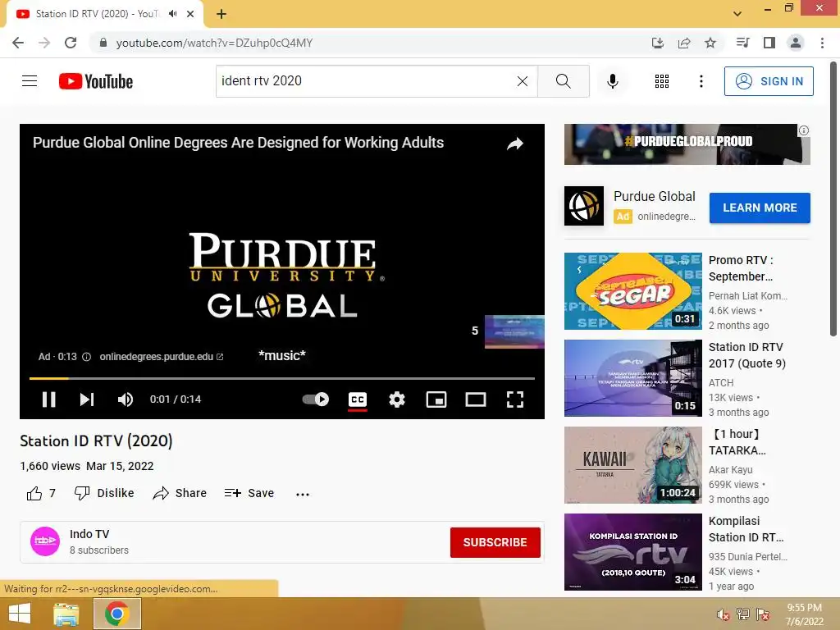This screenshot has height=630, width=840.
Task: Save video to a playlist
Action: point(249,493)
